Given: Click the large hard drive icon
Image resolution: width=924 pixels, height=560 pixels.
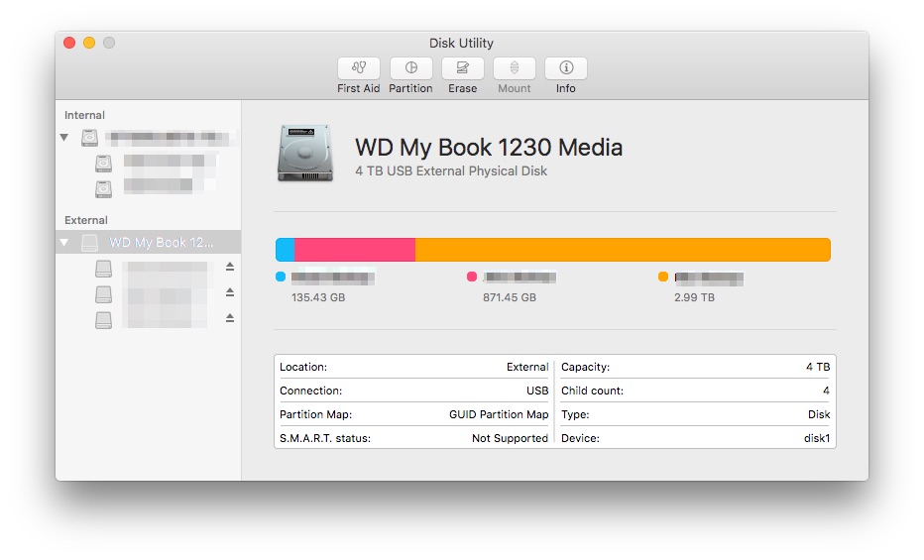Looking at the screenshot, I should (x=305, y=153).
